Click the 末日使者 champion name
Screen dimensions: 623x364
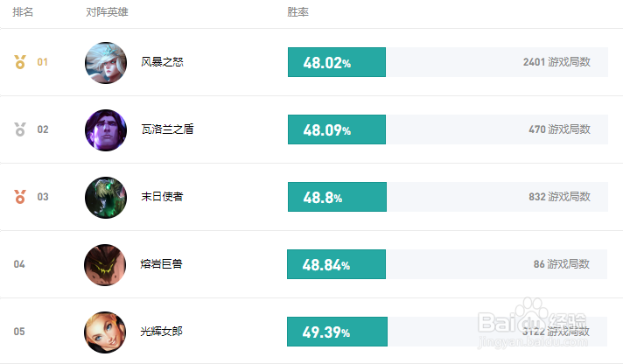[x=163, y=197]
